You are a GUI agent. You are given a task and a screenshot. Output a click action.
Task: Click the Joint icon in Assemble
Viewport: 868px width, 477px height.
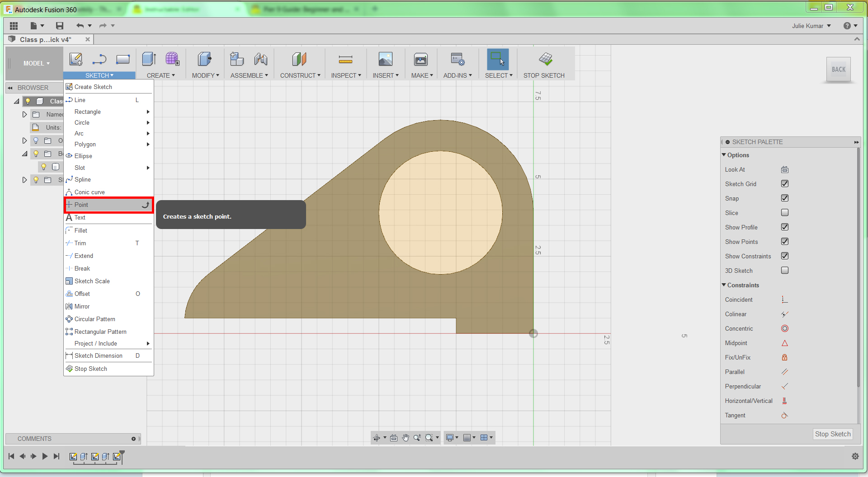[261, 59]
